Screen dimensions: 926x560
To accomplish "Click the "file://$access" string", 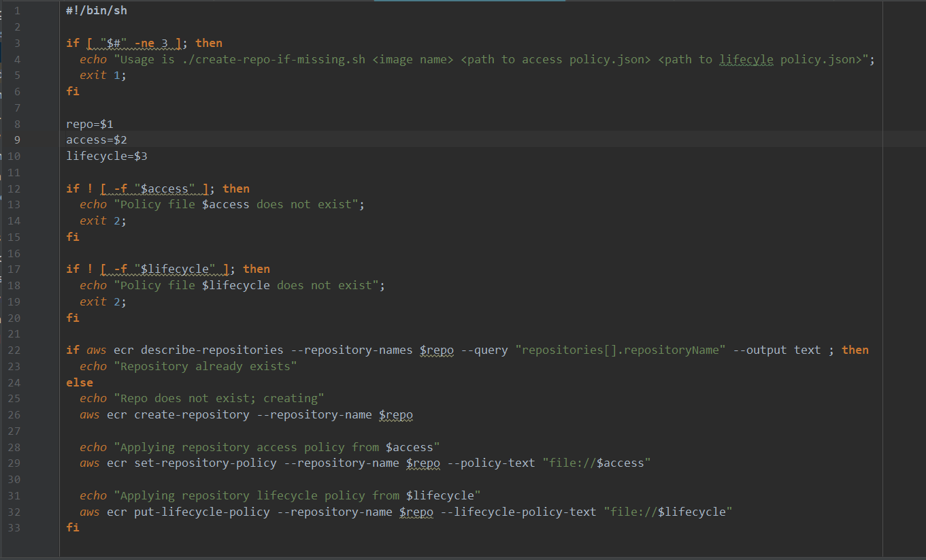I will tap(597, 464).
